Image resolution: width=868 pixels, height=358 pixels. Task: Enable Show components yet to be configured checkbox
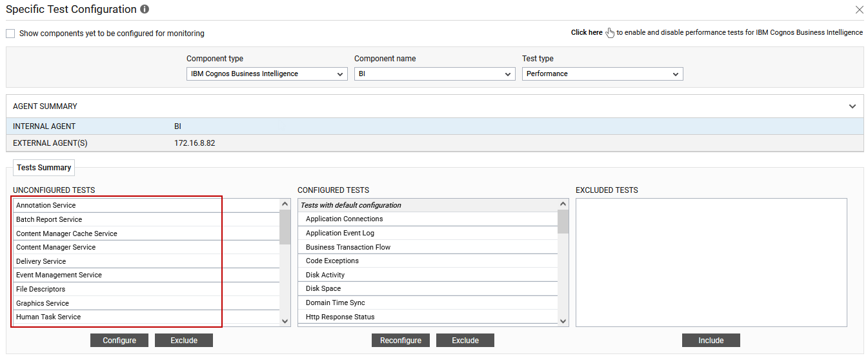pyautogui.click(x=10, y=34)
